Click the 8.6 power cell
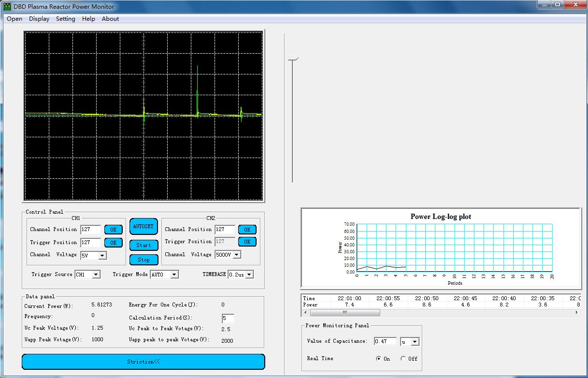 point(427,305)
